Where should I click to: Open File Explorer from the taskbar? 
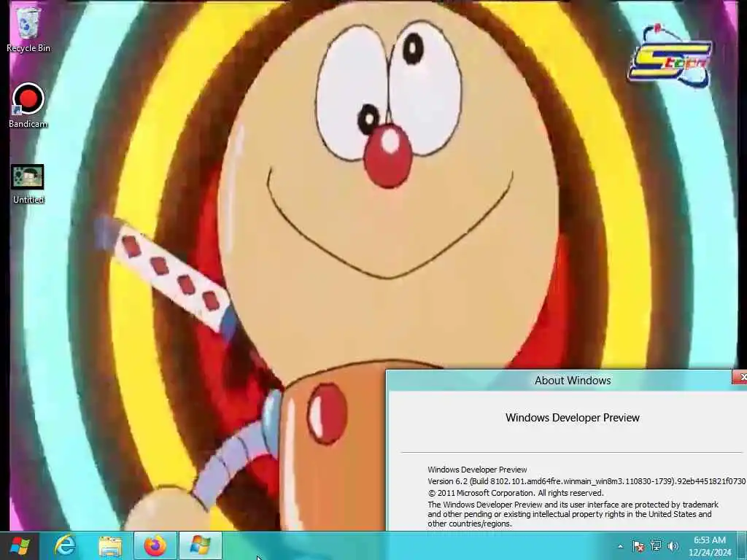click(110, 545)
